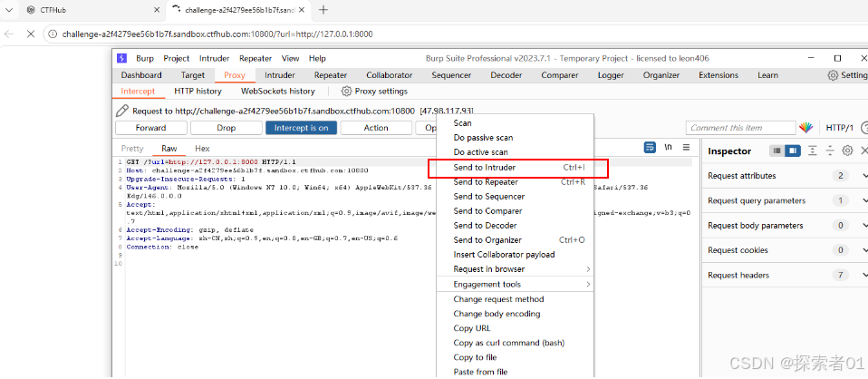Viewport: 868px width, 379px height.
Task: Click the Comment this item field
Action: coord(740,128)
